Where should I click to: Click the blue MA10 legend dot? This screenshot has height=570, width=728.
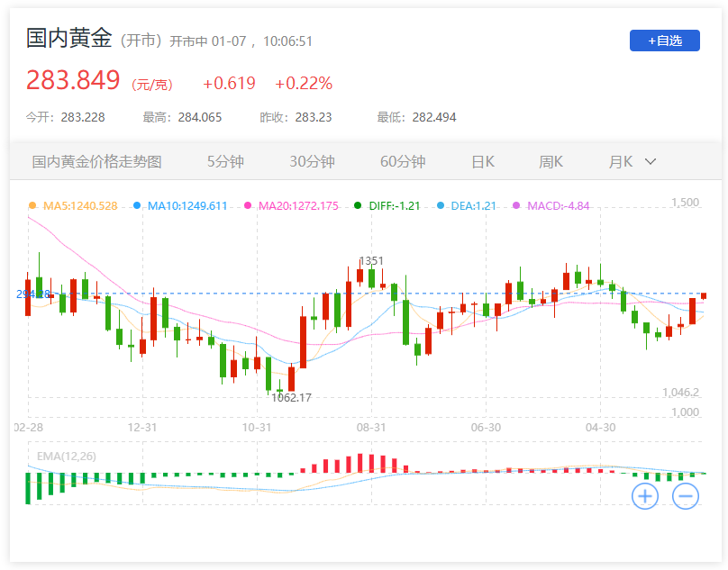(137, 205)
